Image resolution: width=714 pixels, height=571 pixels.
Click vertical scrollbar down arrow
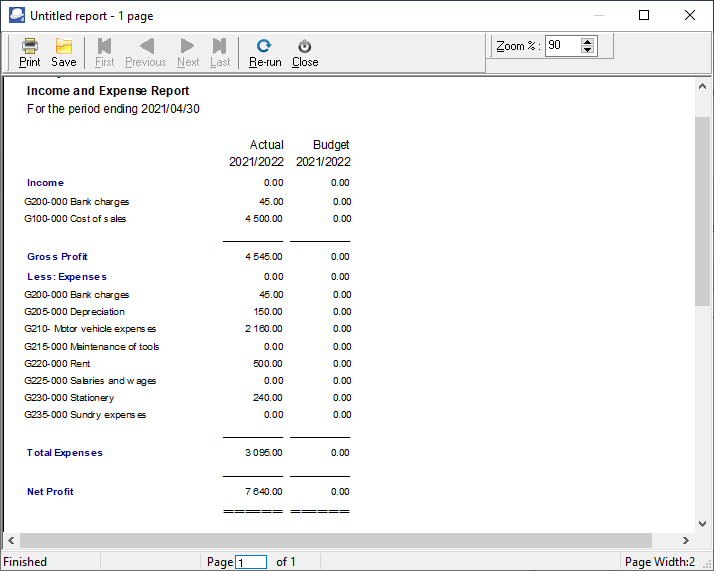pos(702,524)
